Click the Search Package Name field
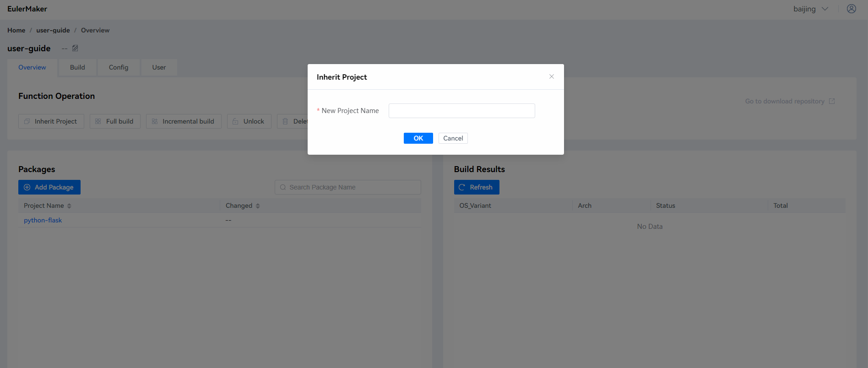The height and width of the screenshot is (368, 868). 353,187
